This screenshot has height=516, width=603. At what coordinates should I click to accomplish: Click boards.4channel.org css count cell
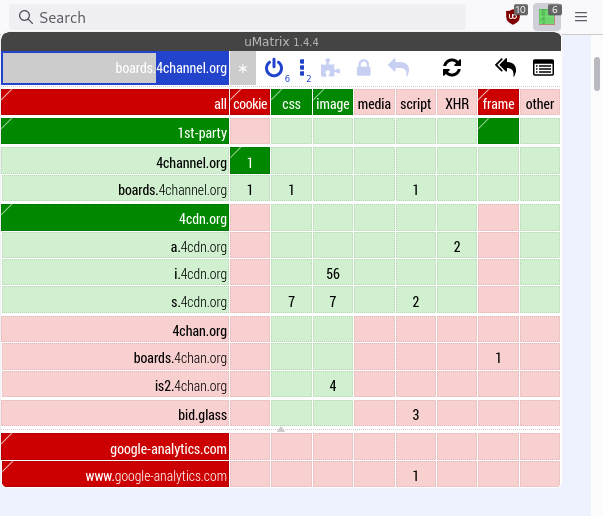point(291,188)
